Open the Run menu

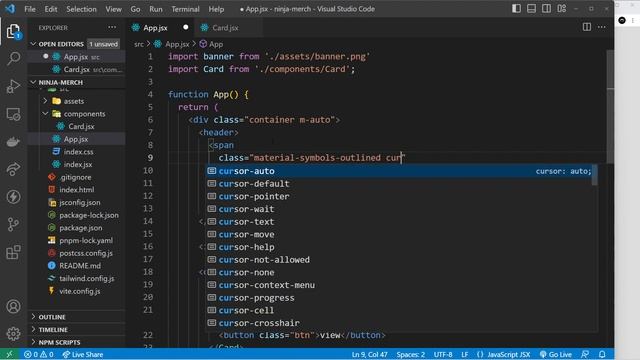pyautogui.click(x=156, y=9)
